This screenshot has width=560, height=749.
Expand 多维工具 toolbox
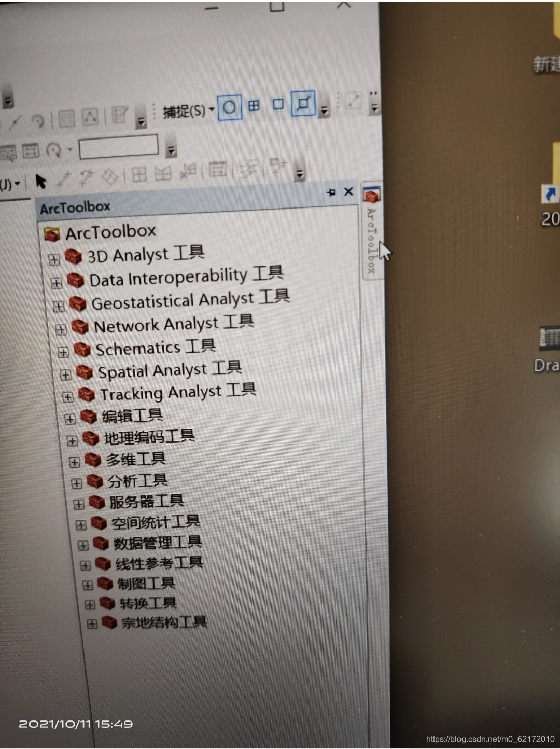pyautogui.click(x=74, y=462)
